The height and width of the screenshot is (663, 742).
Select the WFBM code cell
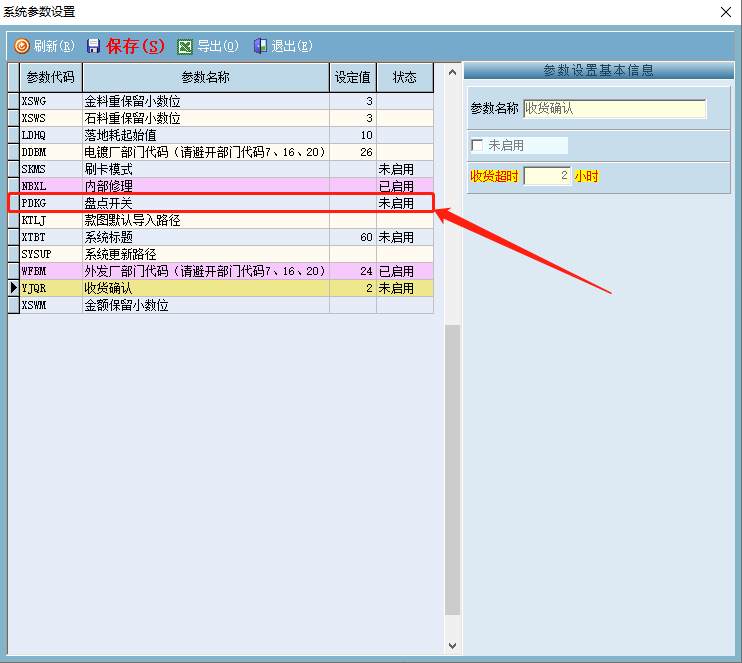pos(51,272)
